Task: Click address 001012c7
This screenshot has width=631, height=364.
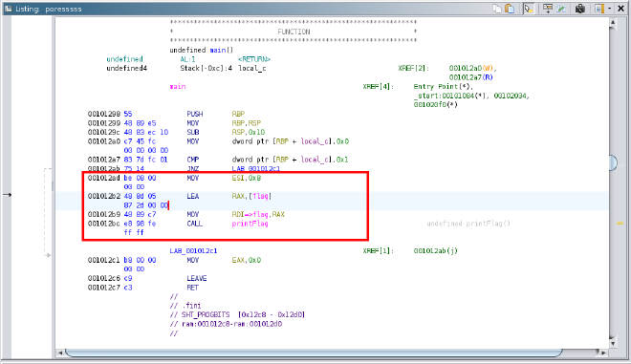Action: (x=104, y=288)
